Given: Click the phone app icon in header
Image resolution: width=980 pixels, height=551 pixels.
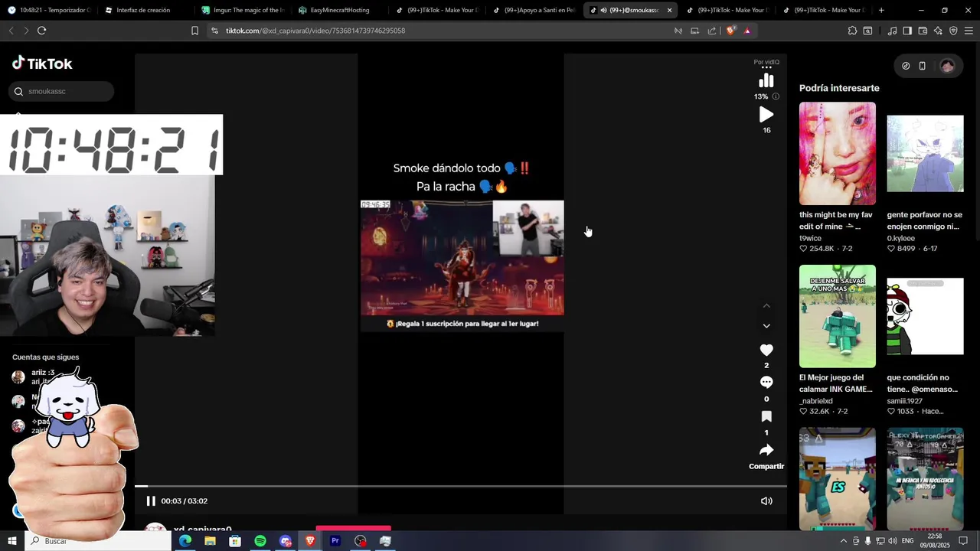Looking at the screenshot, I should [923, 66].
